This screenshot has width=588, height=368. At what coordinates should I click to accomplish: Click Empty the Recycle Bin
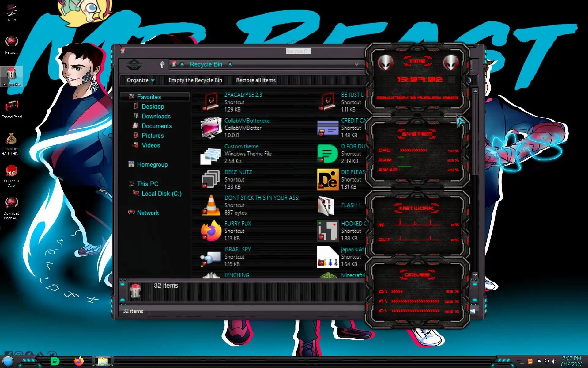click(195, 80)
